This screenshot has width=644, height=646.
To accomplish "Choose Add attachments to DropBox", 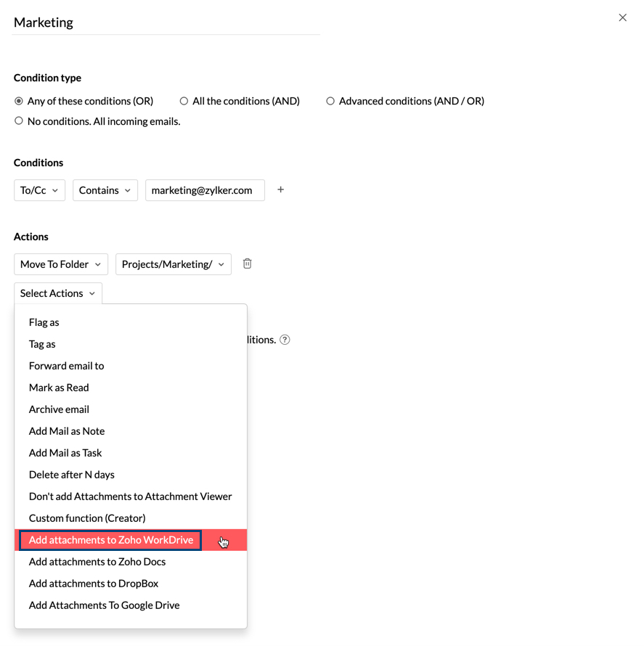I will click(x=131, y=584).
